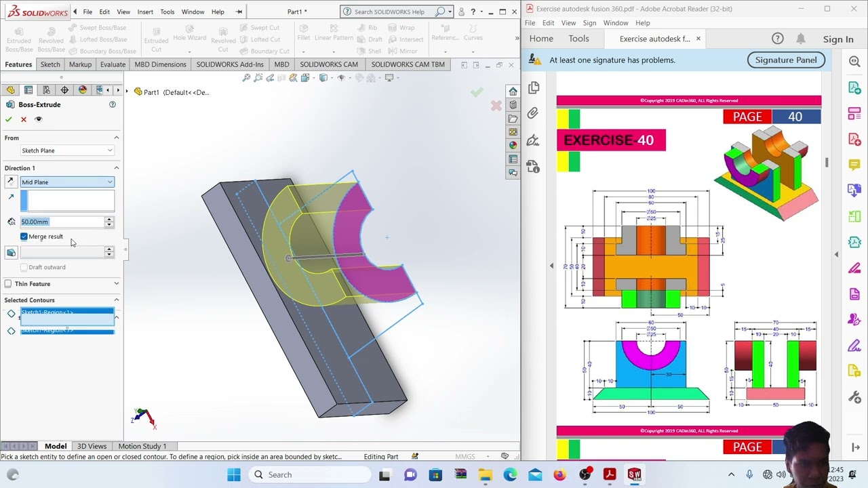Cancel Boss-Extrude with the red X
This screenshot has width=868, height=488.
coord(24,119)
